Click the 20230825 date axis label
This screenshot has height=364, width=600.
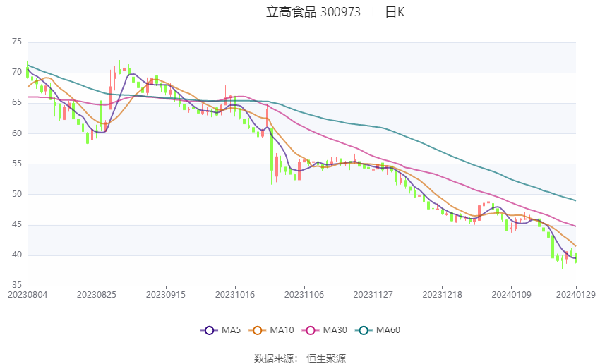click(x=97, y=295)
